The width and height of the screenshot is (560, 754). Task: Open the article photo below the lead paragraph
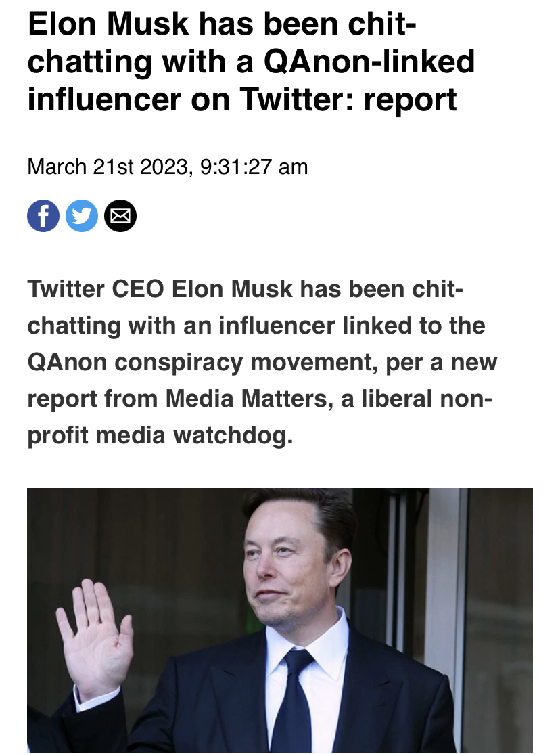tap(280, 620)
